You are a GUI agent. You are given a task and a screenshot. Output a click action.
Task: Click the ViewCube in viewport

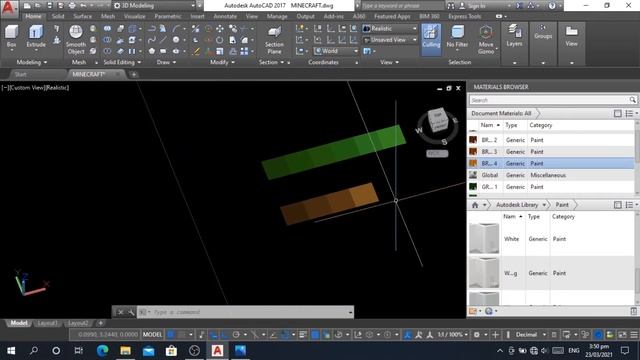click(x=438, y=120)
